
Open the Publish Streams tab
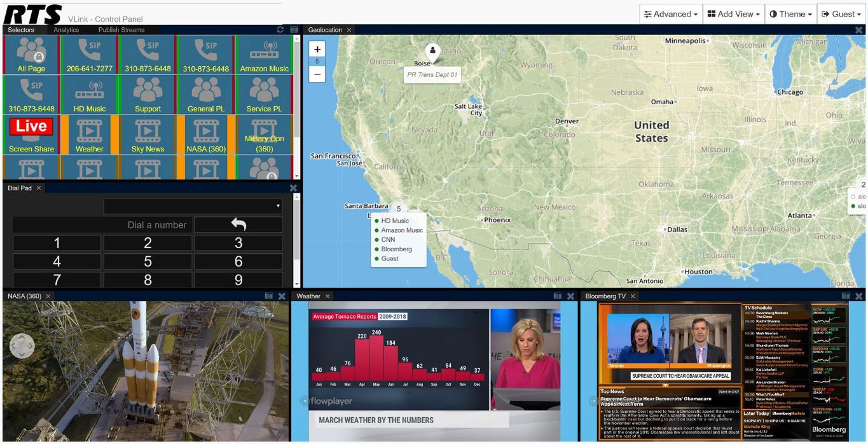[121, 30]
